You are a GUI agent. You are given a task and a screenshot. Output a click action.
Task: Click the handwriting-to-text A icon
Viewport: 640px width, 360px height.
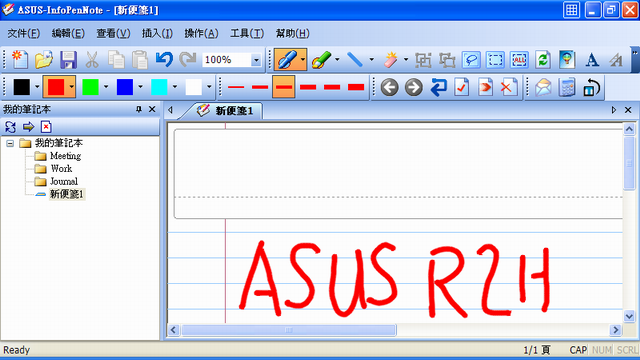click(x=616, y=60)
